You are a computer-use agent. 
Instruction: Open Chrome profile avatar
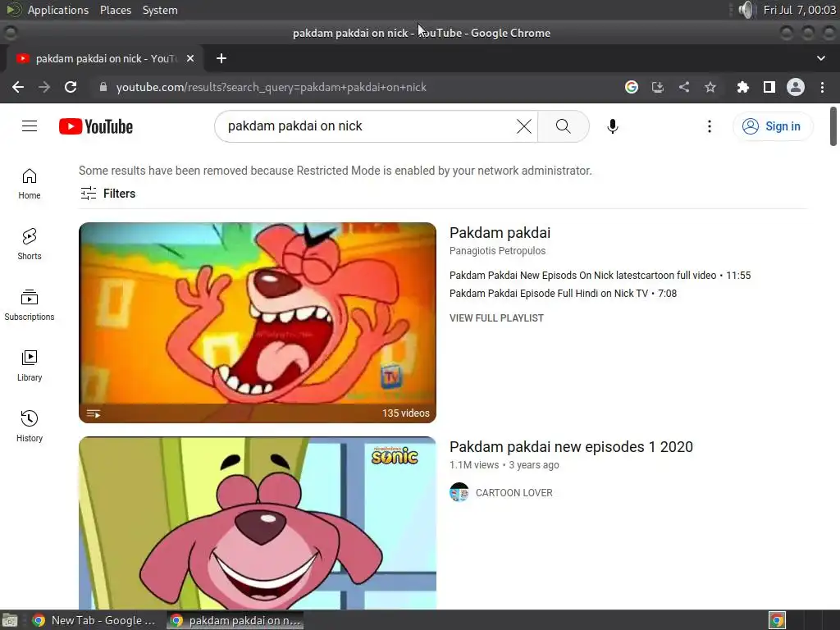pos(796,87)
